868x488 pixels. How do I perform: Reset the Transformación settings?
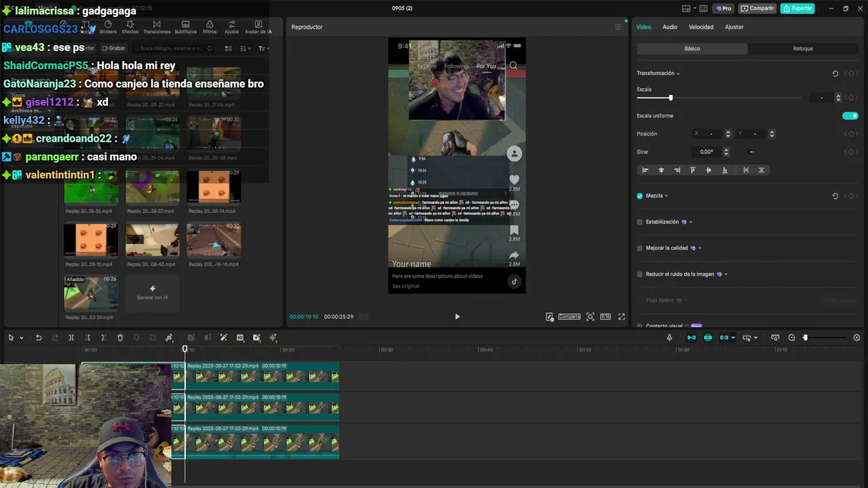tap(835, 73)
